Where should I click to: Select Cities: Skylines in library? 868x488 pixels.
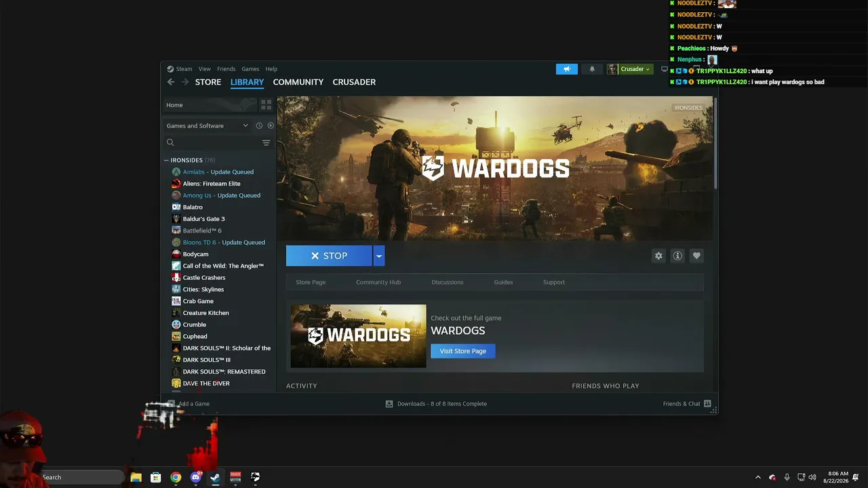(x=203, y=289)
